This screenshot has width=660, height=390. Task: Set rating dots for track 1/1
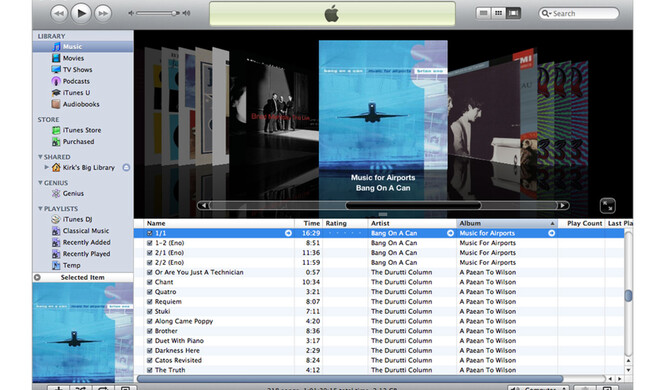pos(345,233)
